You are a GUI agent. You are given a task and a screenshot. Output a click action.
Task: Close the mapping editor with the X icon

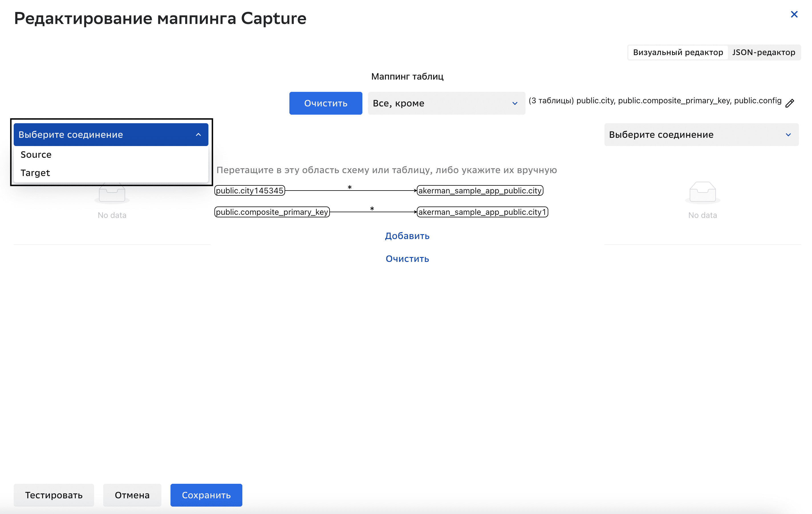[794, 14]
